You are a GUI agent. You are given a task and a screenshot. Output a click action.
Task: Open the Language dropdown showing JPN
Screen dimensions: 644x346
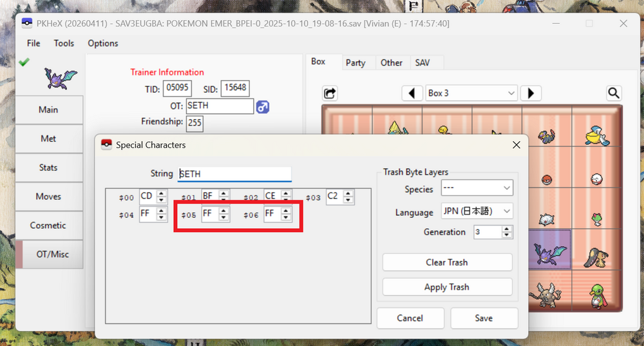477,211
